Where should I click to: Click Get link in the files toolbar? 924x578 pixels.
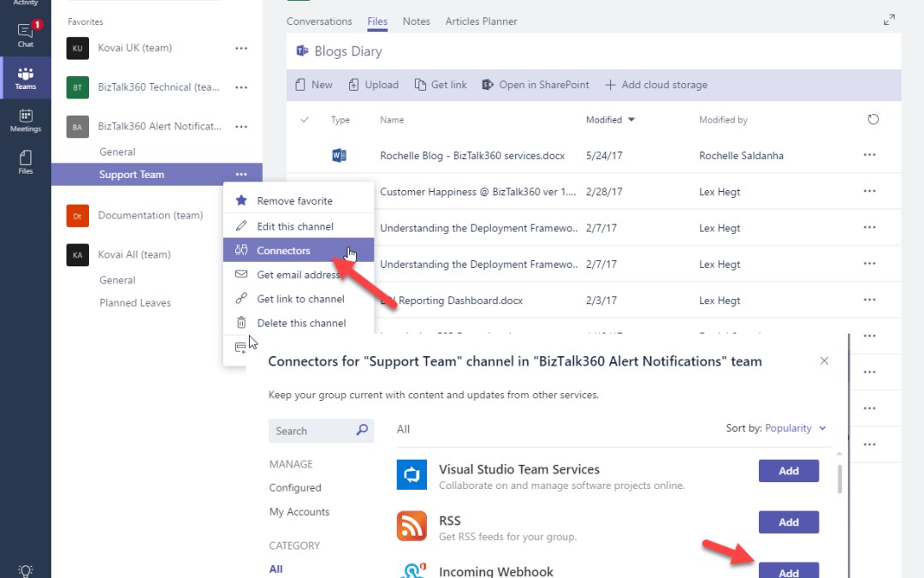point(441,85)
